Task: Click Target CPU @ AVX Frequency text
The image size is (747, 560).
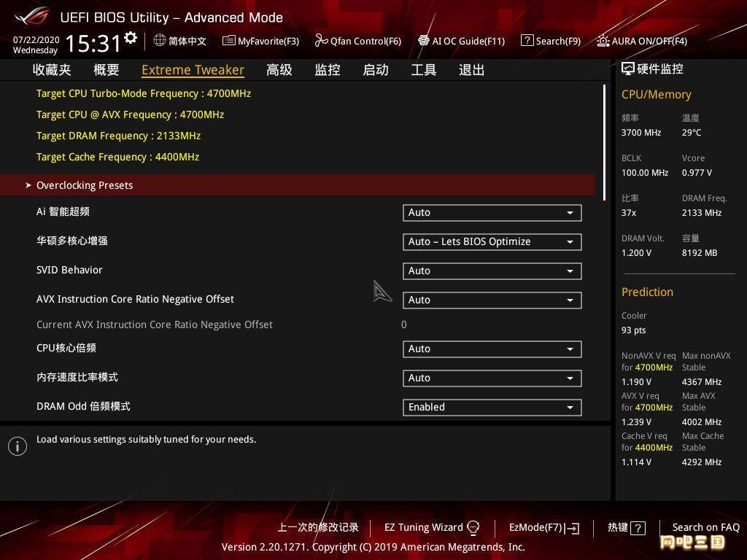Action: (130, 114)
